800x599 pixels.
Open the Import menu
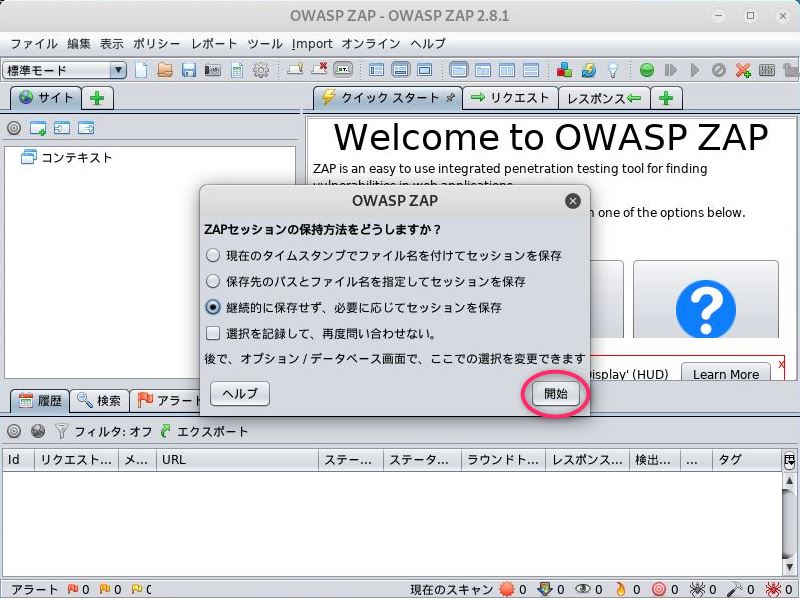312,44
